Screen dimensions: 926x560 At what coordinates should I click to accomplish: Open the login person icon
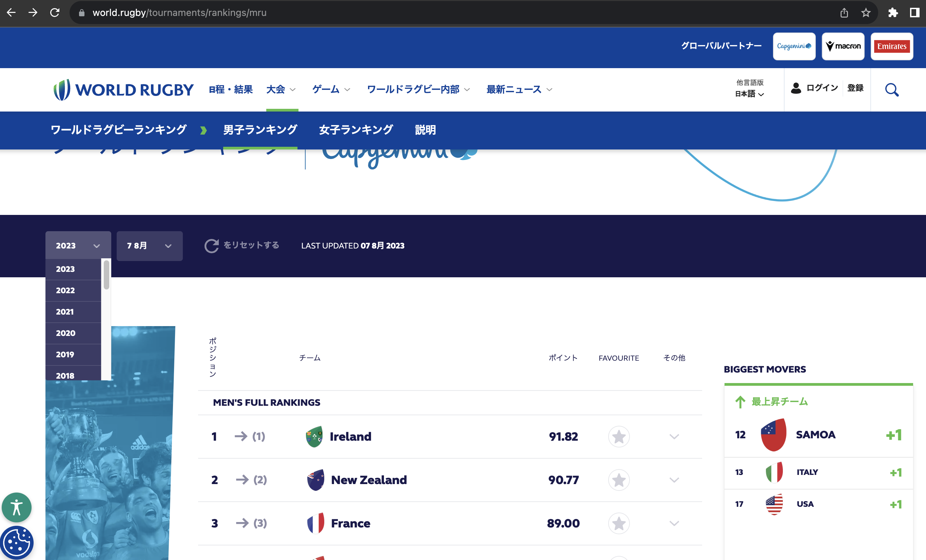796,88
